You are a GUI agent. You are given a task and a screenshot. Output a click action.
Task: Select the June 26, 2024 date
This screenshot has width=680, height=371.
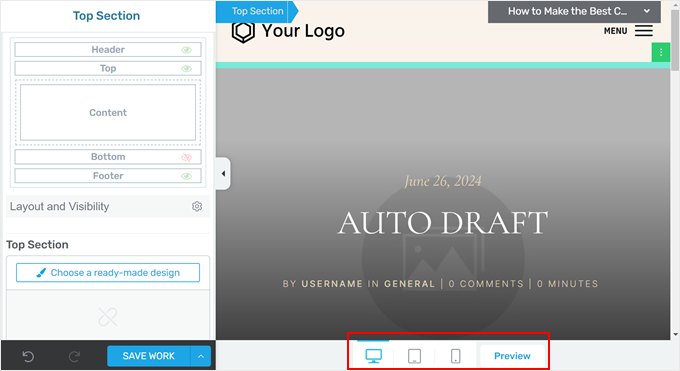click(x=443, y=181)
